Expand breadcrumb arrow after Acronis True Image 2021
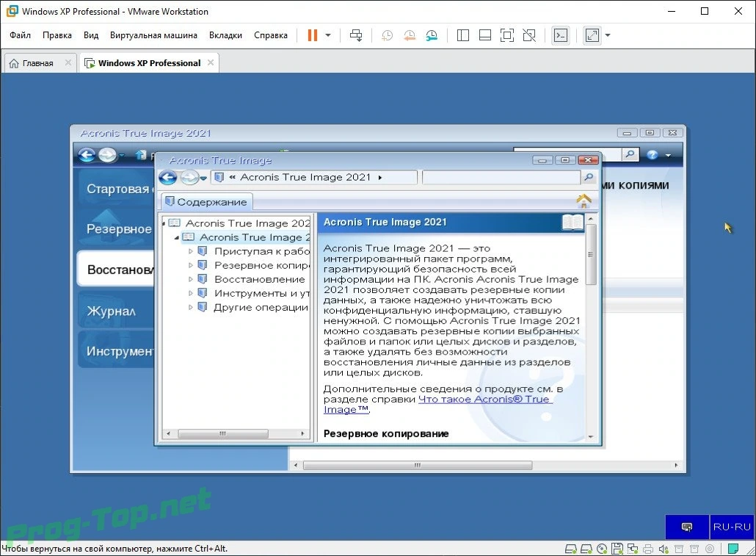Image resolution: width=756 pixels, height=556 pixels. (380, 178)
